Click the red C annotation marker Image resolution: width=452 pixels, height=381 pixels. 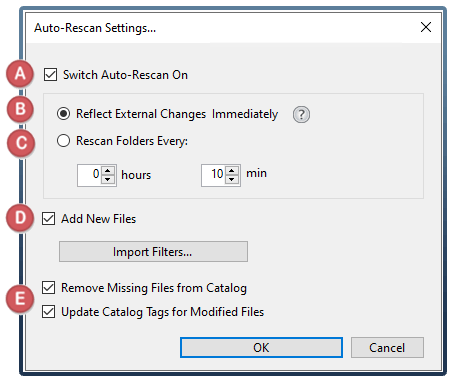click(21, 143)
